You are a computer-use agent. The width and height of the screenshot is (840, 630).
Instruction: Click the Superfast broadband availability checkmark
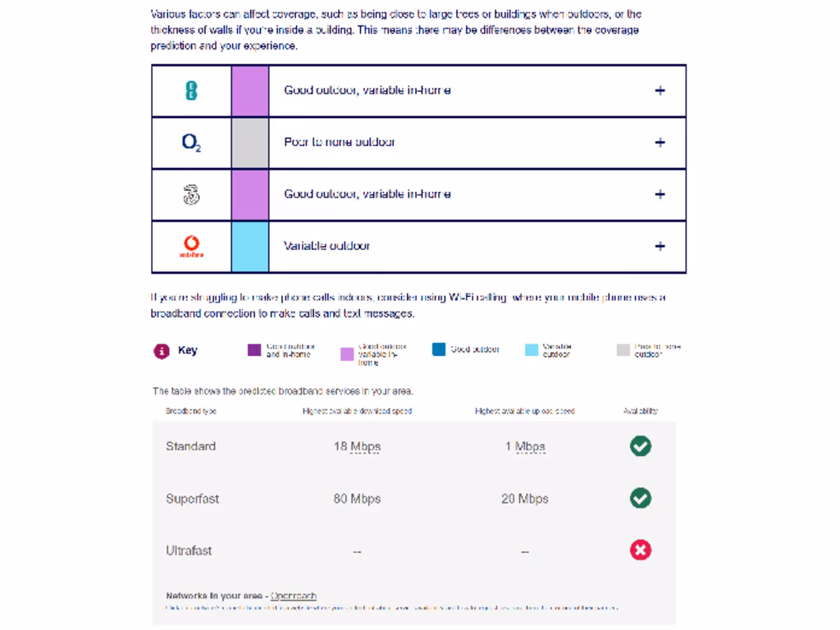coord(641,498)
